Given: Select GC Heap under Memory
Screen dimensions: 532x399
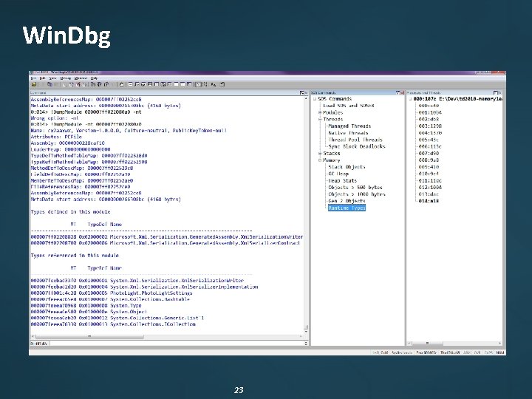Looking at the screenshot, I should (338, 174).
